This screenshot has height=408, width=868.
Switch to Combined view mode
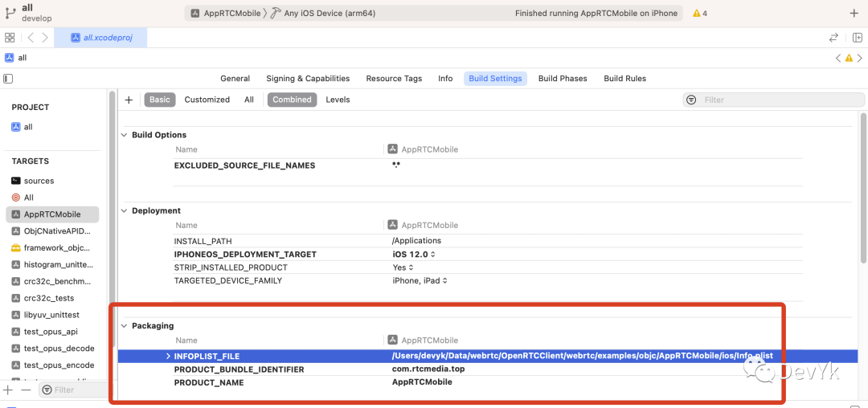click(292, 100)
